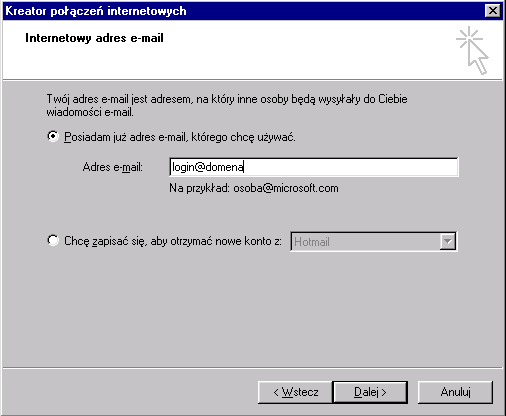Click the empty end of the e-mail field
The image size is (506, 416).
(x=350, y=167)
